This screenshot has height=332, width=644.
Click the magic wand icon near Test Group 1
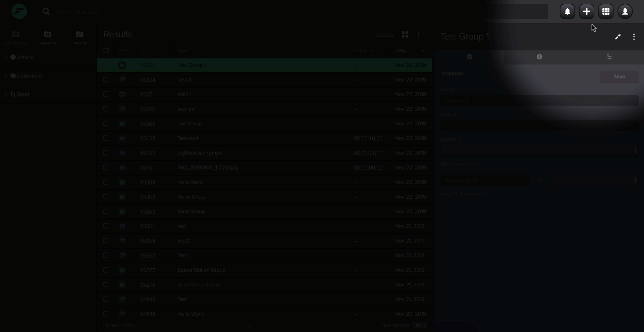pos(618,37)
